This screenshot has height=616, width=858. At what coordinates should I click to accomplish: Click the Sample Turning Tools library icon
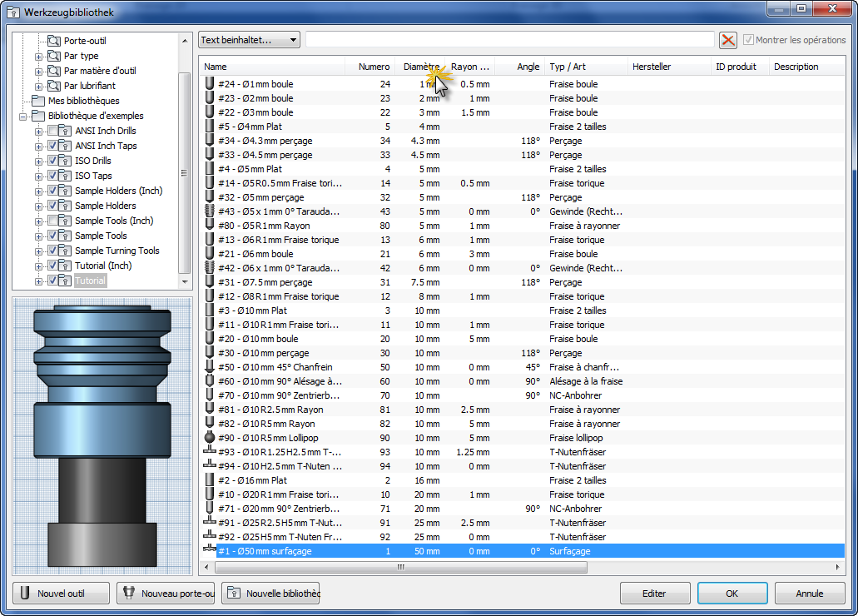coord(65,251)
